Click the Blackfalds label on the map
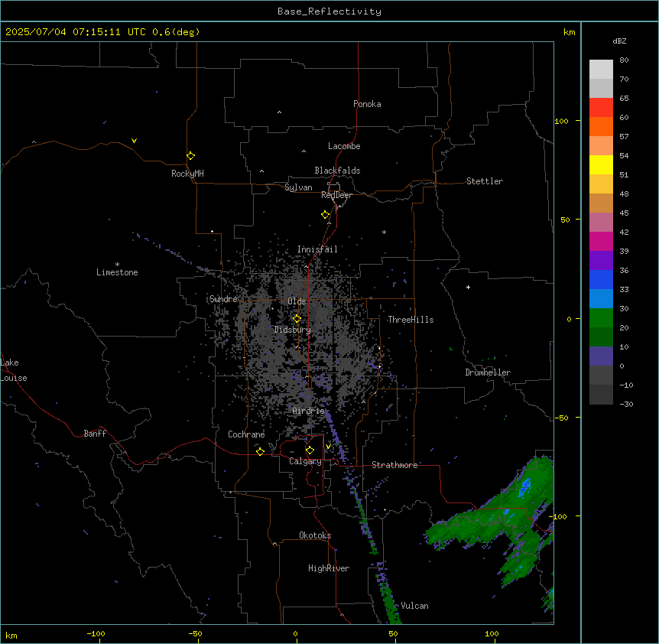Viewport: 659px width, 644px height. pos(337,171)
